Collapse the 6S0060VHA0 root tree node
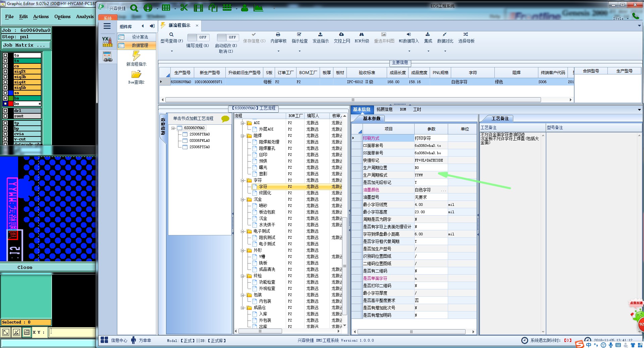The width and height of the screenshot is (644, 348). [x=173, y=128]
